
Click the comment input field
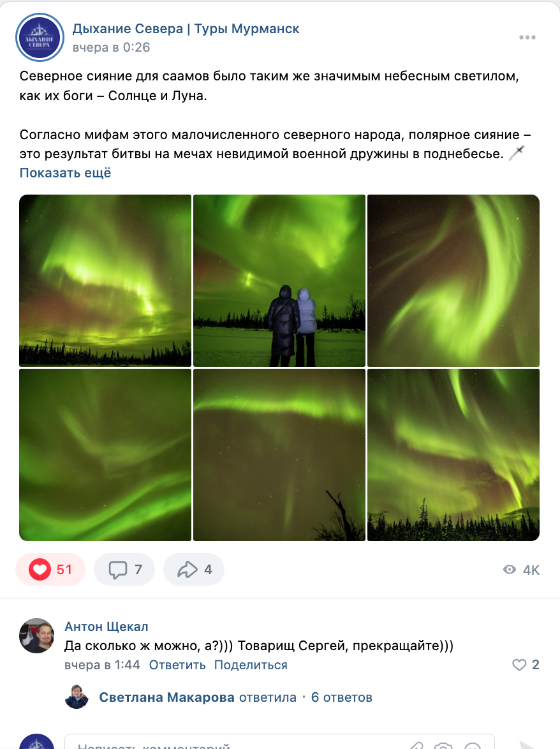[279, 742]
